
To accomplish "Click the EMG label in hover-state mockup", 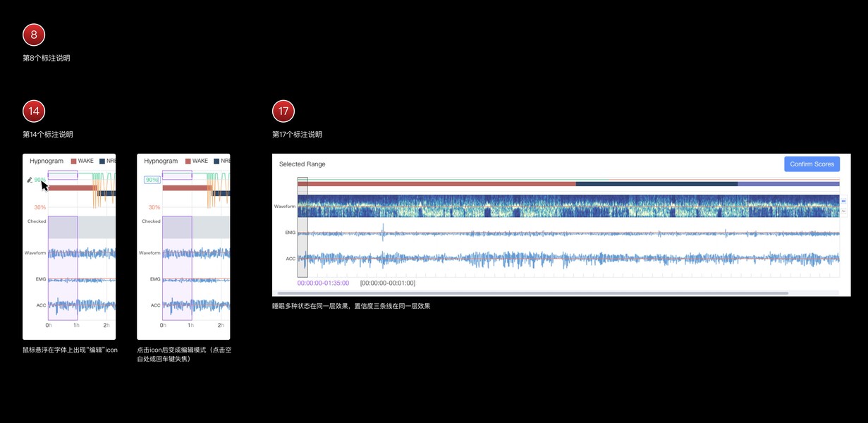I will coord(41,279).
